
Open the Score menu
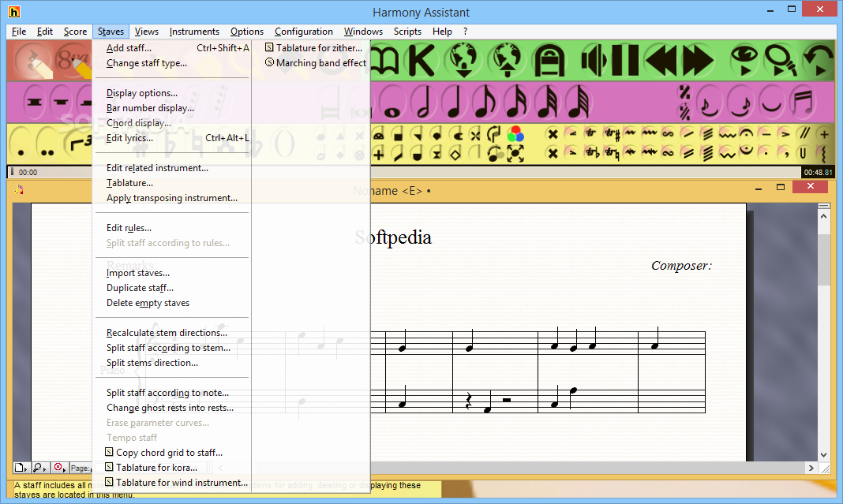point(75,32)
